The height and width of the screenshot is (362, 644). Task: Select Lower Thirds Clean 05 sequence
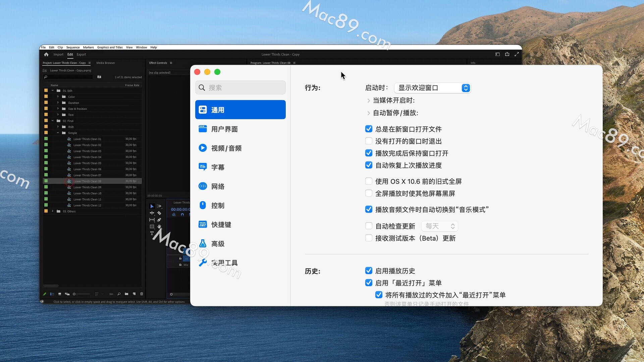[x=87, y=163]
